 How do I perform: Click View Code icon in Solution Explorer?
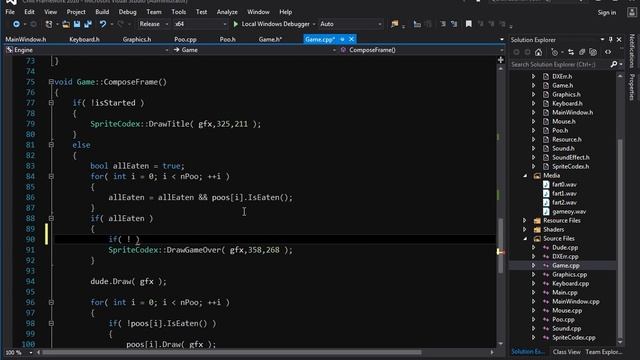tap(608, 52)
